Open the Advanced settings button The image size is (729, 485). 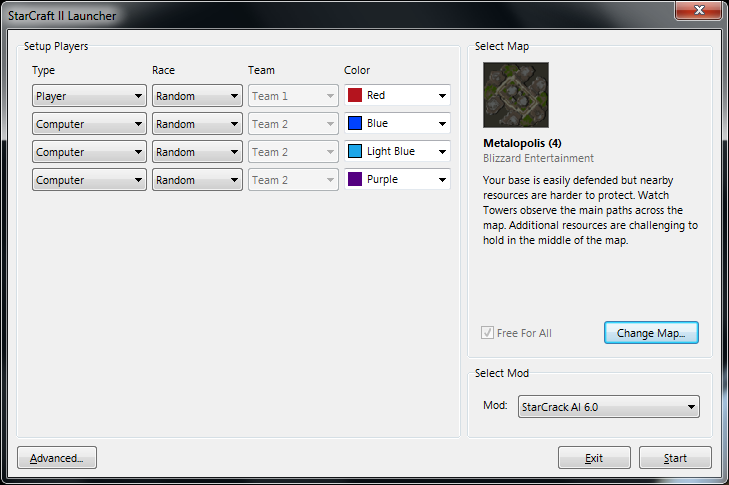click(x=57, y=458)
